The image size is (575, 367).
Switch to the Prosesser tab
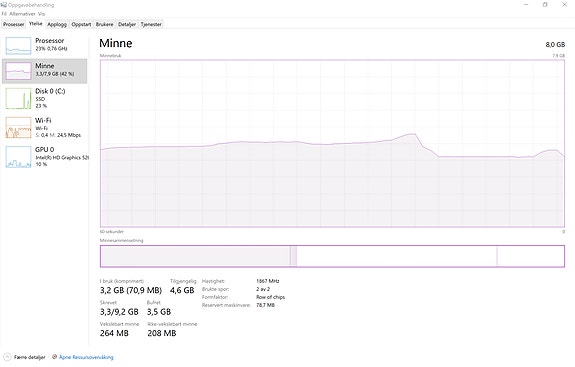(x=14, y=24)
